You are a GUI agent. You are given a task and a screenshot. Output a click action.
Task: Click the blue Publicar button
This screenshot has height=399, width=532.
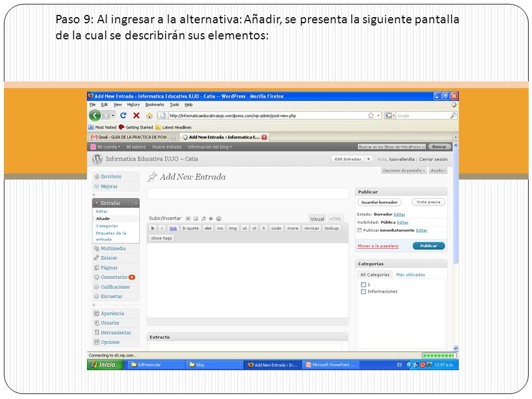coord(428,246)
